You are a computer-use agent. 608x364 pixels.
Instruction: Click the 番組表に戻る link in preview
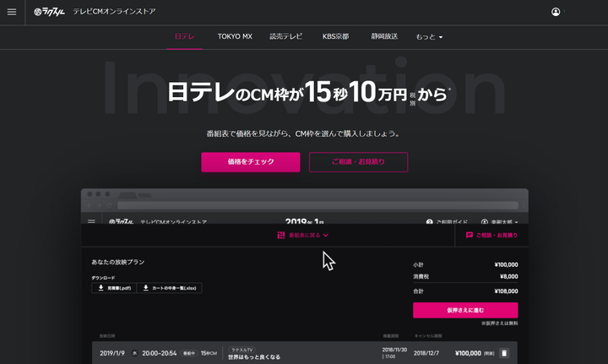(x=305, y=236)
